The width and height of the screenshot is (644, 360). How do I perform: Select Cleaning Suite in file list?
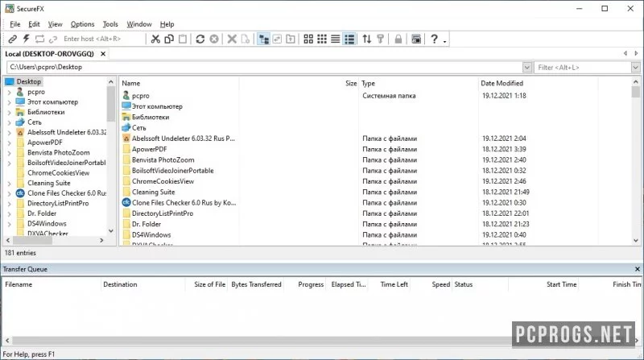click(153, 192)
